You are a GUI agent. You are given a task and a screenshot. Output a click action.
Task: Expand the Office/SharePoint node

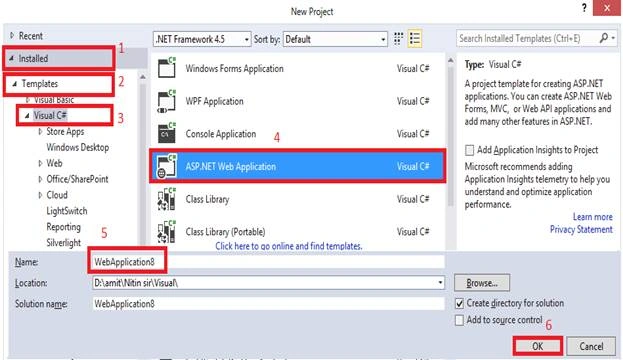[40, 179]
